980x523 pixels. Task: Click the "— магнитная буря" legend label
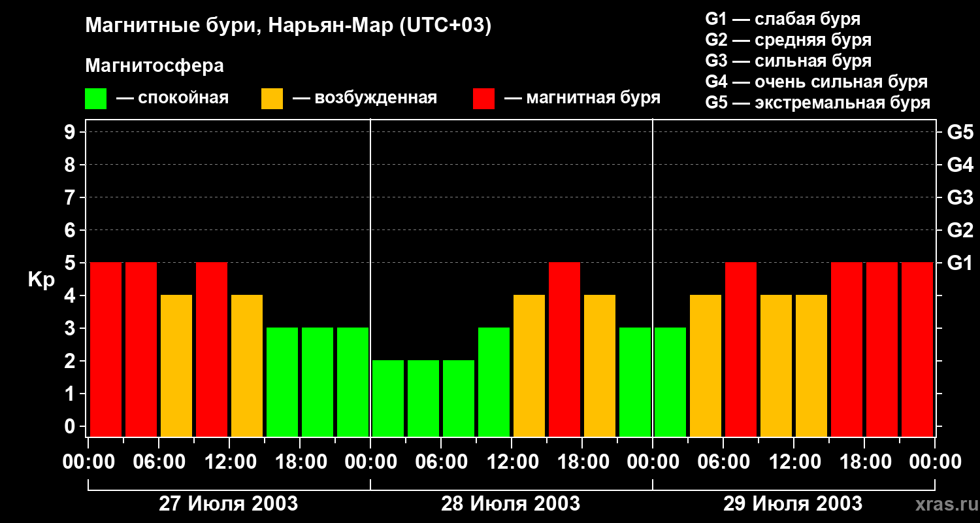582,98
